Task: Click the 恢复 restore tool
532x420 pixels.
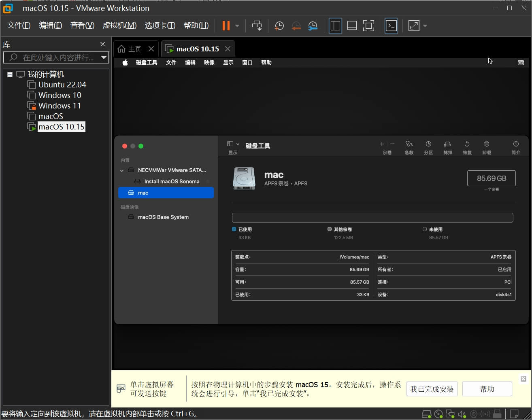Action: [467, 147]
